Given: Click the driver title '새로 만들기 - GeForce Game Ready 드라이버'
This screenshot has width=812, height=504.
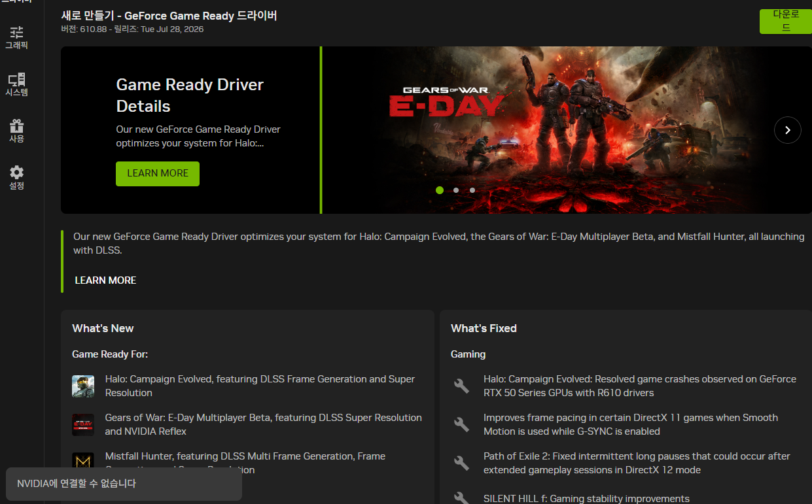Looking at the screenshot, I should [x=169, y=16].
